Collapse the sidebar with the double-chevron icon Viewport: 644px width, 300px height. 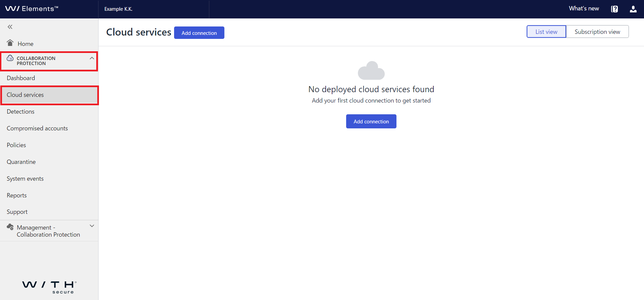click(x=10, y=27)
